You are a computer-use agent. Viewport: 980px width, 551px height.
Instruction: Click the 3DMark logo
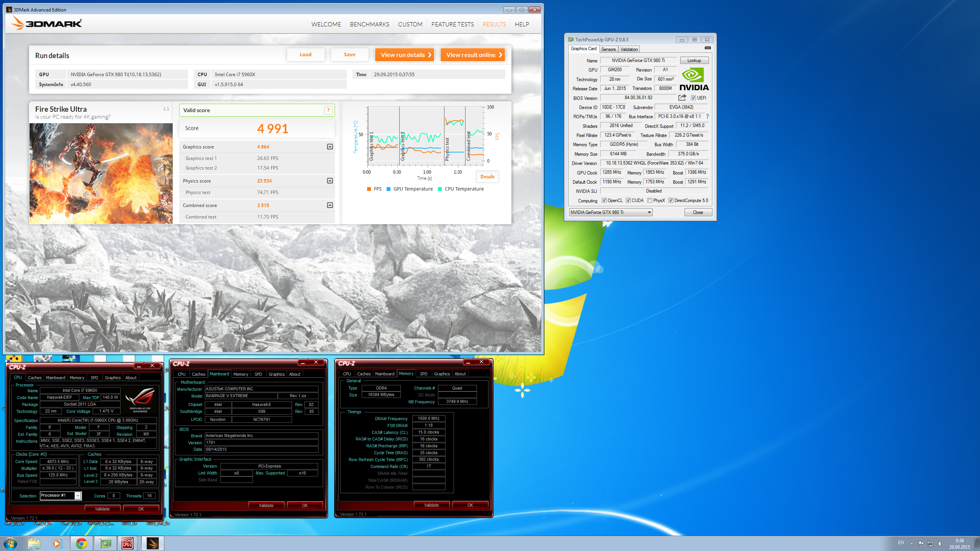pos(46,23)
